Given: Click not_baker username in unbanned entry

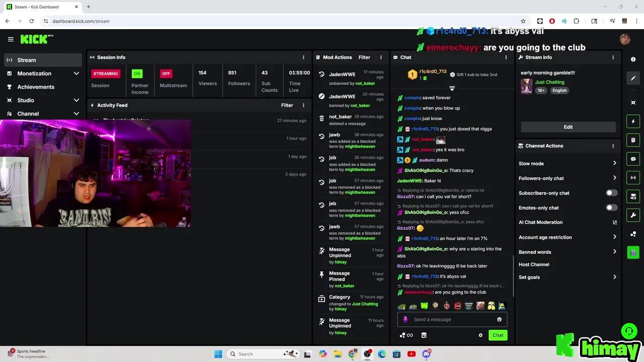Looking at the screenshot, I should tap(365, 83).
